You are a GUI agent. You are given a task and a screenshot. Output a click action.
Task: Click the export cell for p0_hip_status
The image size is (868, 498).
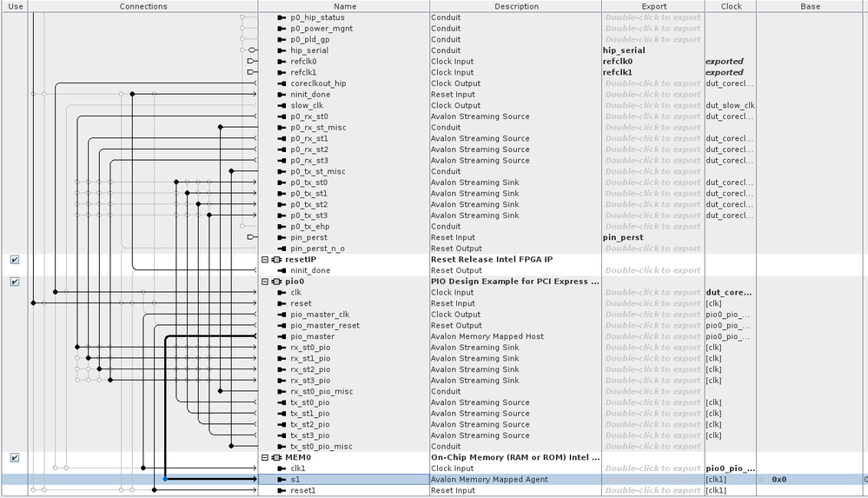pos(653,17)
